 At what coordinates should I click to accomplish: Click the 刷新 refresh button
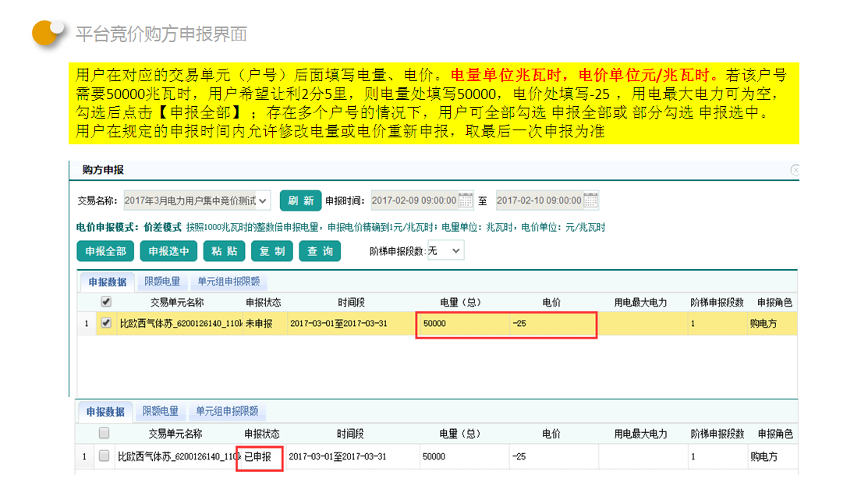[x=300, y=200]
